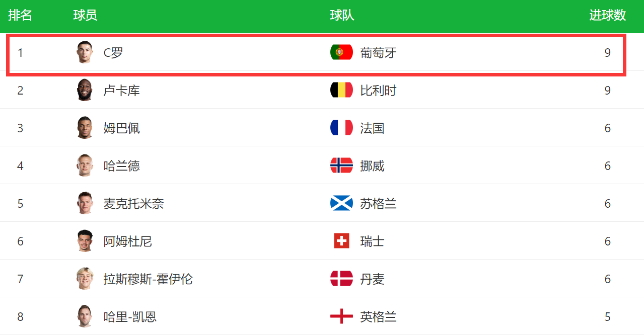Image resolution: width=644 pixels, height=336 pixels.
Task: Open 麦克托米奈 player name link
Action: click(134, 203)
